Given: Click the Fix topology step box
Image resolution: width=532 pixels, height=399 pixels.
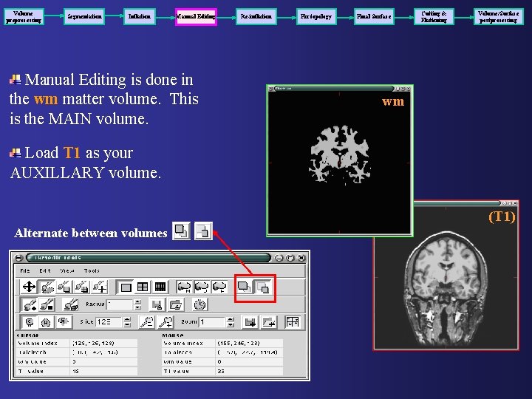Looking at the screenshot, I should click(316, 16).
